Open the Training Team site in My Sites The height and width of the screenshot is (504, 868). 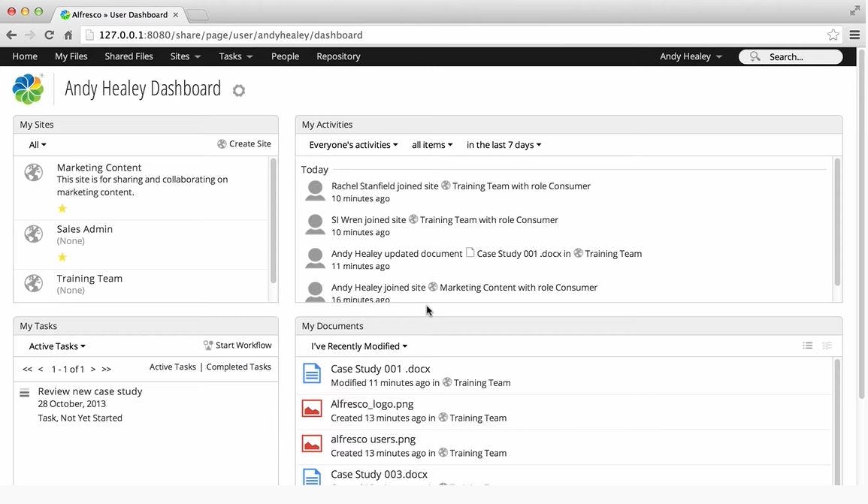pos(89,278)
